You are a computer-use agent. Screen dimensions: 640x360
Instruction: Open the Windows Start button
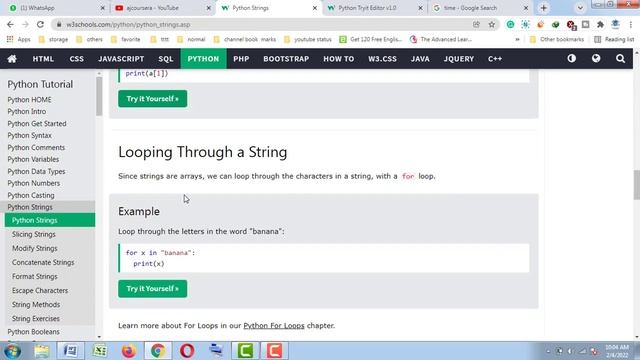point(12,351)
